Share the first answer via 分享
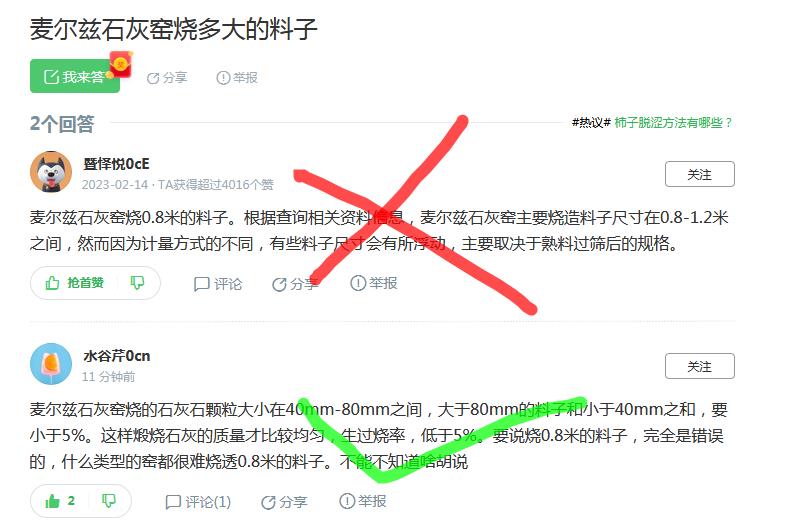The width and height of the screenshot is (789, 529). (x=295, y=284)
